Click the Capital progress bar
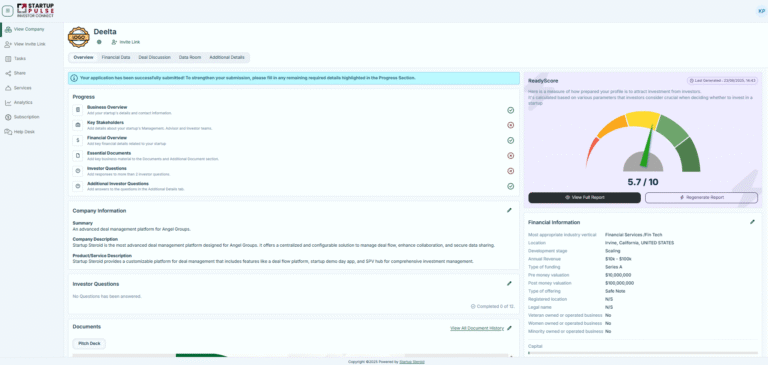This screenshot has width=768, height=365. tap(643, 353)
